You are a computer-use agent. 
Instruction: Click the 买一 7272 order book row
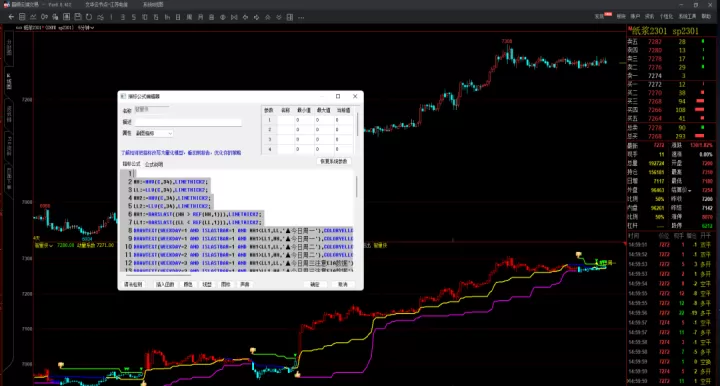click(x=666, y=84)
